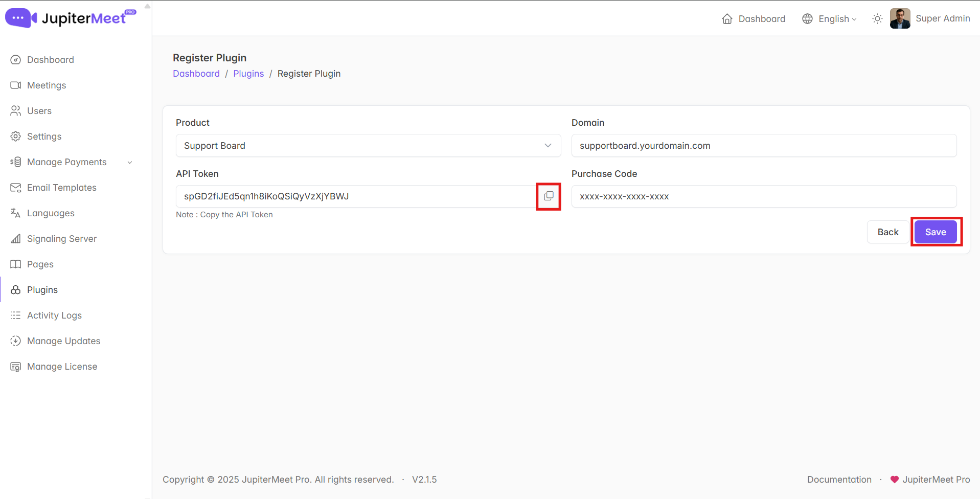Click the Signaling Server signal icon
Image resolution: width=980 pixels, height=499 pixels.
pyautogui.click(x=16, y=239)
